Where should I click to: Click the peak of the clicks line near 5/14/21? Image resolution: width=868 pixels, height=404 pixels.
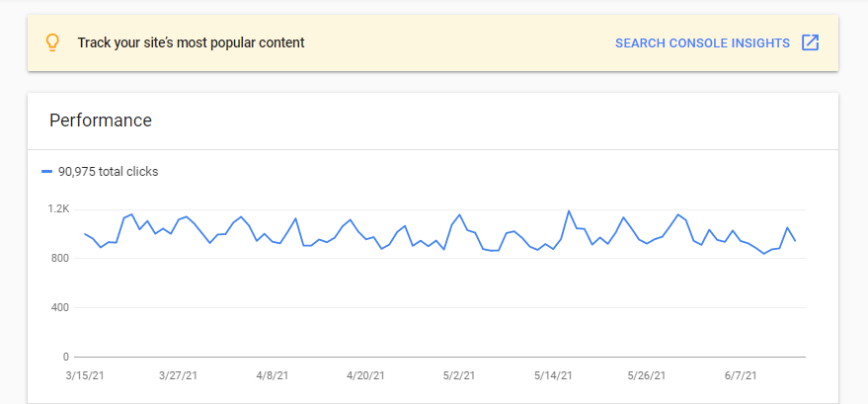(569, 210)
